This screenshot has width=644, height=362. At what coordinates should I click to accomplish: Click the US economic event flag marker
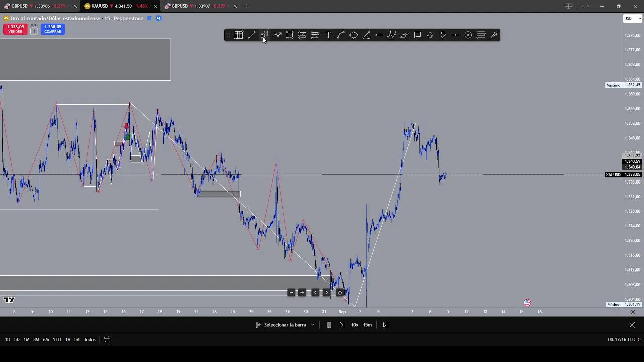pos(527,303)
